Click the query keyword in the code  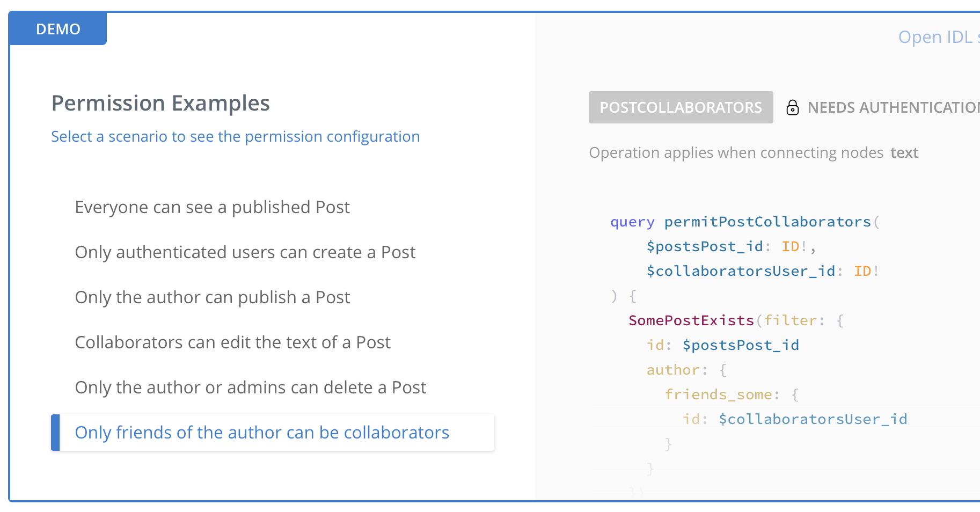click(x=632, y=221)
